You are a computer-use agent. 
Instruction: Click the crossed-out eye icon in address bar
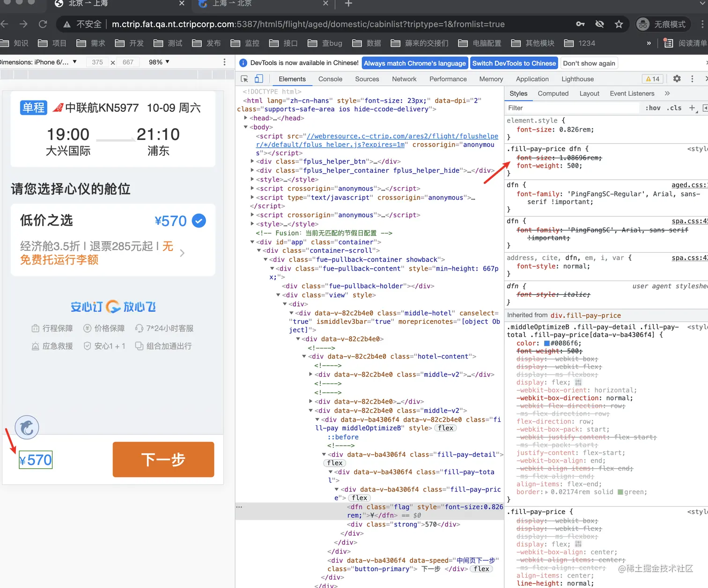click(599, 24)
